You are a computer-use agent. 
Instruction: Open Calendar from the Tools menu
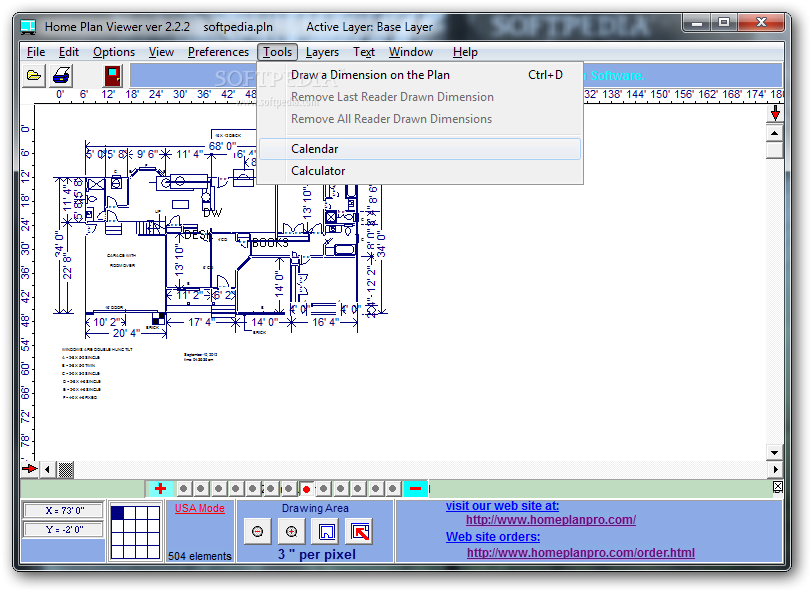point(420,149)
